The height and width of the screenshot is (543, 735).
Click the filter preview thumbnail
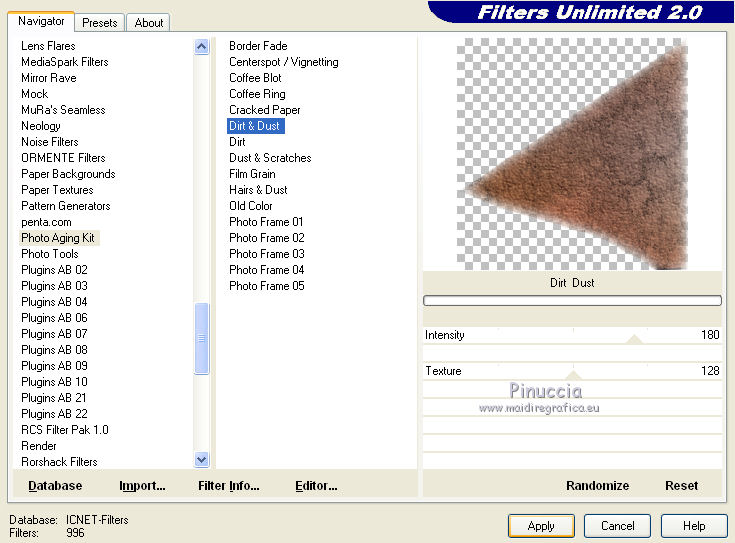point(572,154)
